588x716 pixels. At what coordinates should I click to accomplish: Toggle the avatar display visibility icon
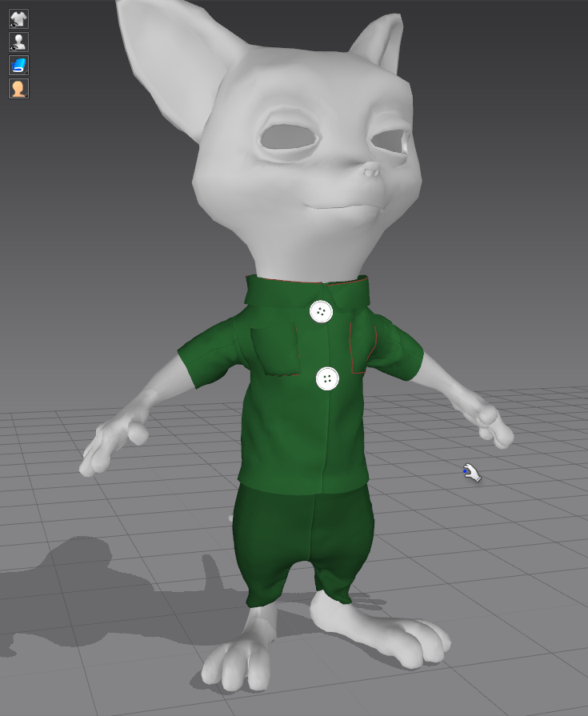pos(18,42)
